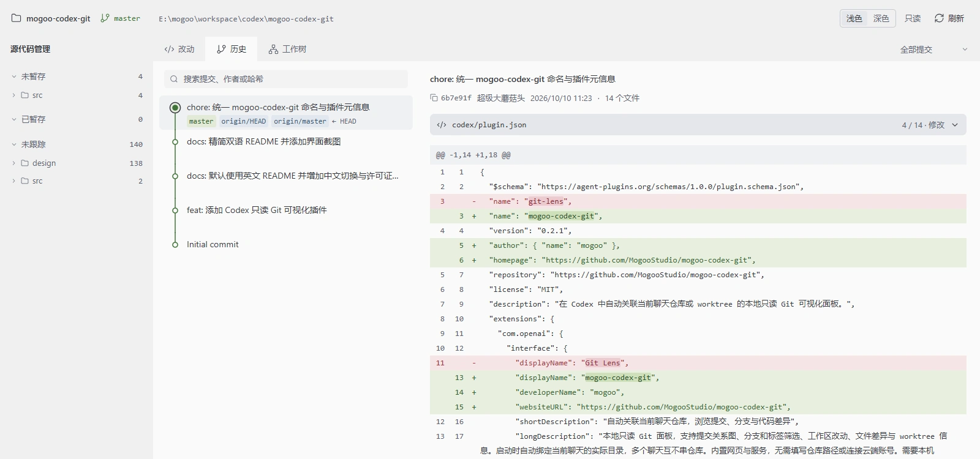Open the file selector chevron 4 / 14
Screen dimensions: 980x459
click(956, 125)
